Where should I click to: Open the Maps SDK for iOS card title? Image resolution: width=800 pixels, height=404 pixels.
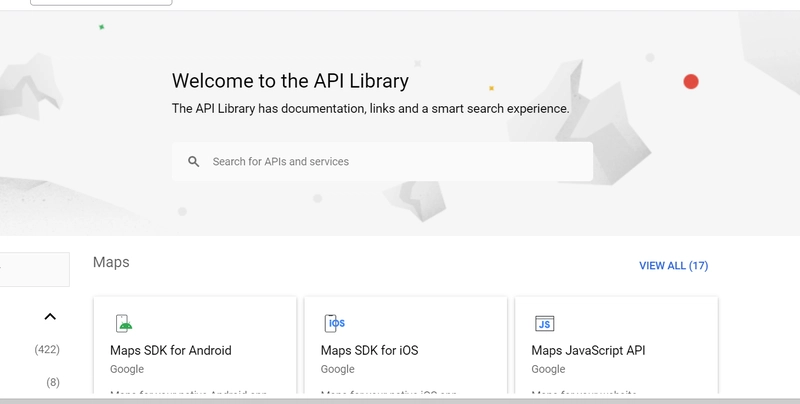[369, 350]
